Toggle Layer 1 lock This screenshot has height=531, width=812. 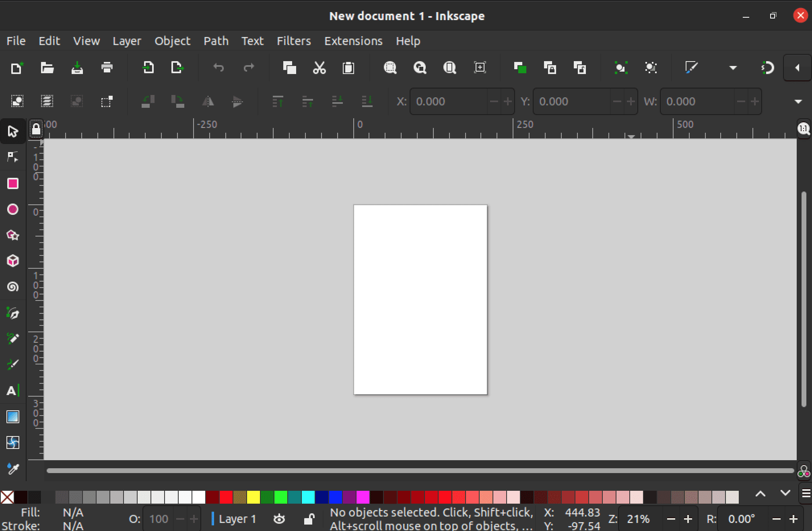[309, 519]
